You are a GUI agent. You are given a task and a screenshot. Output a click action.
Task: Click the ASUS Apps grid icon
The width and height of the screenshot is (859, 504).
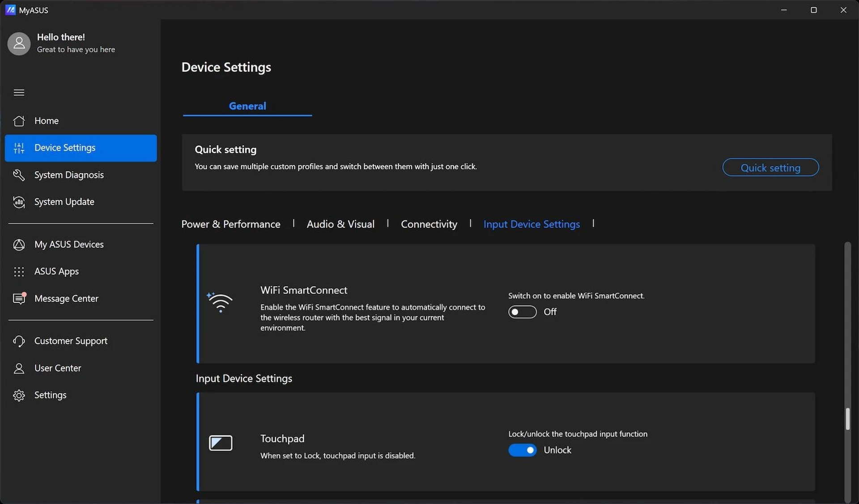pyautogui.click(x=19, y=271)
